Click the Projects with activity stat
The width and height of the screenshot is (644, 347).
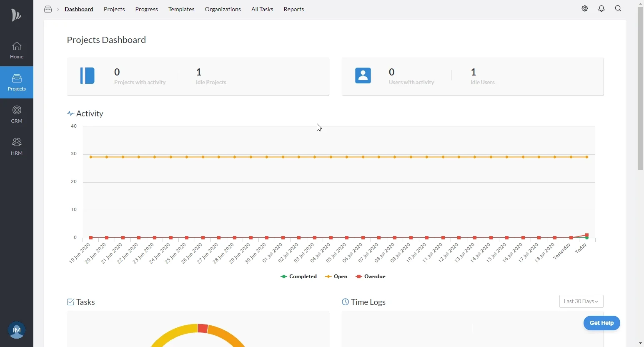140,76
